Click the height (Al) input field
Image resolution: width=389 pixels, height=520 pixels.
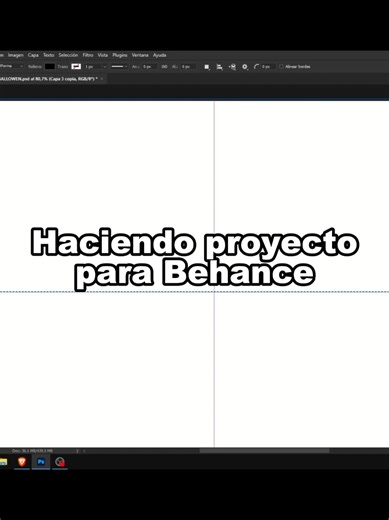click(x=188, y=67)
